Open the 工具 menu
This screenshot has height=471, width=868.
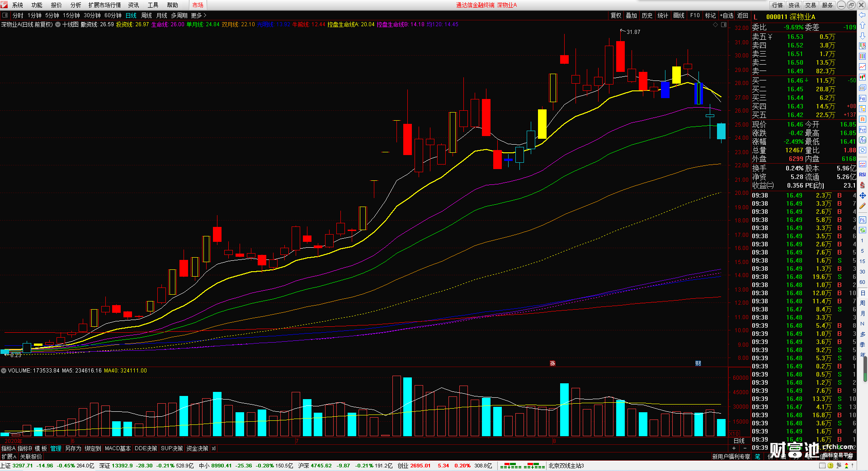pyautogui.click(x=153, y=5)
